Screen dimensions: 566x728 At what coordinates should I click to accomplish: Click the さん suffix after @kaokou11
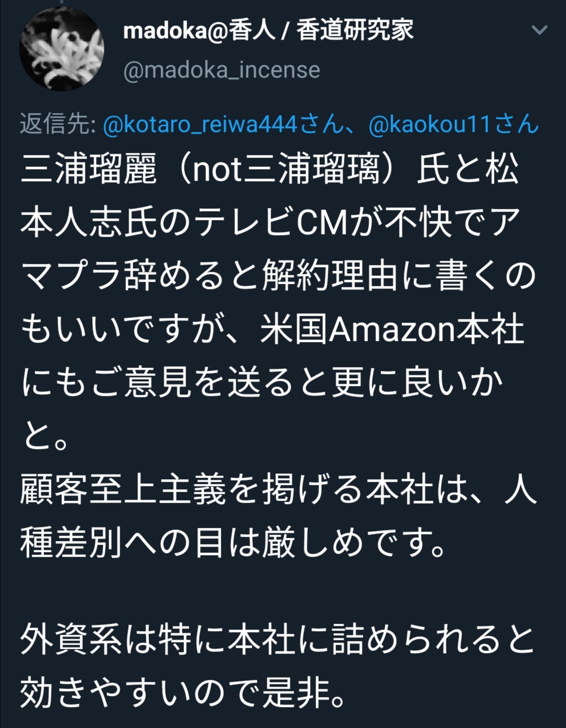click(x=517, y=125)
